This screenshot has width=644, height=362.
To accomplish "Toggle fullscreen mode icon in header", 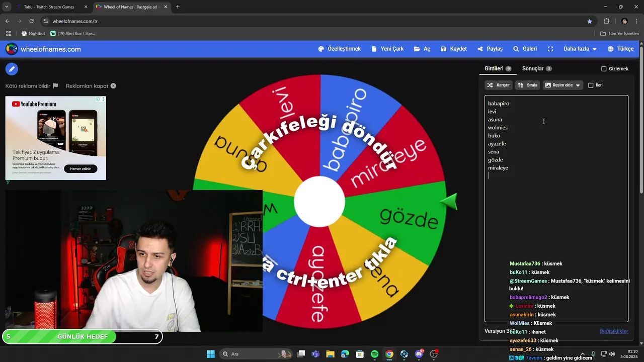I will [550, 49].
